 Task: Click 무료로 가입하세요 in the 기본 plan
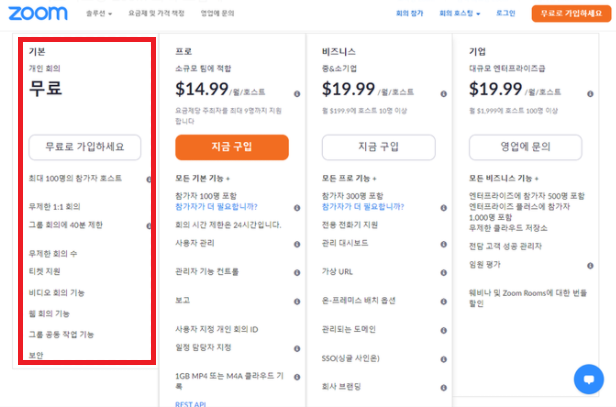(x=85, y=147)
